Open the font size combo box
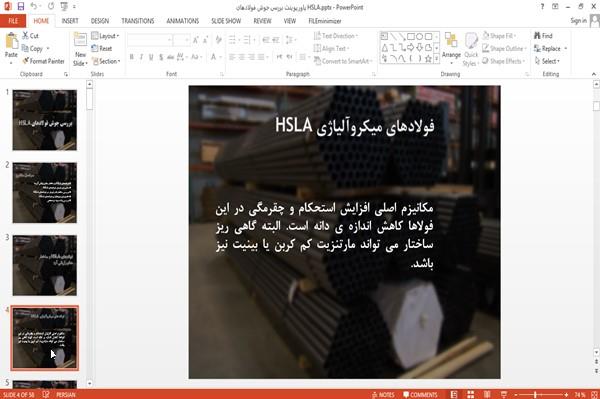Screen dimensions: 600x399 click(x=181, y=40)
